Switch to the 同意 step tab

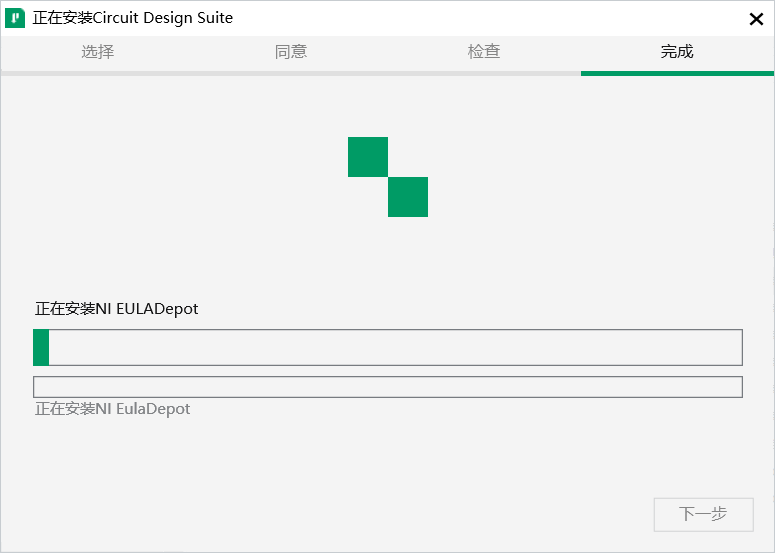point(291,51)
